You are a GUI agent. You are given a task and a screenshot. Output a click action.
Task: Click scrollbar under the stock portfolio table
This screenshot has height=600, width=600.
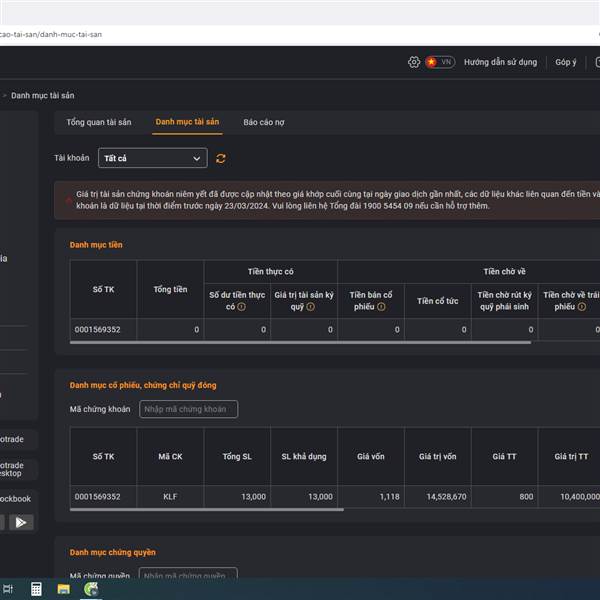click(x=207, y=510)
